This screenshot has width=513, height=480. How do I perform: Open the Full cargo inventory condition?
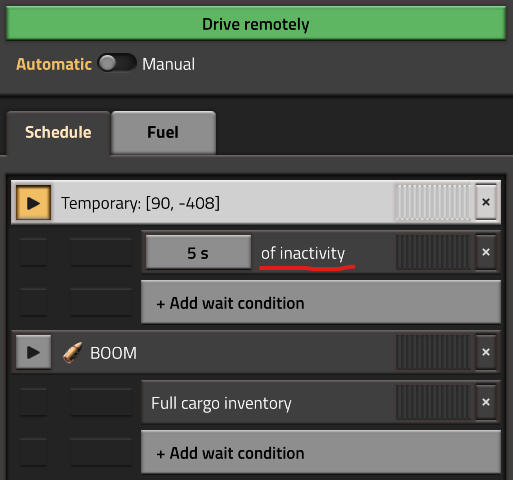coord(268,402)
